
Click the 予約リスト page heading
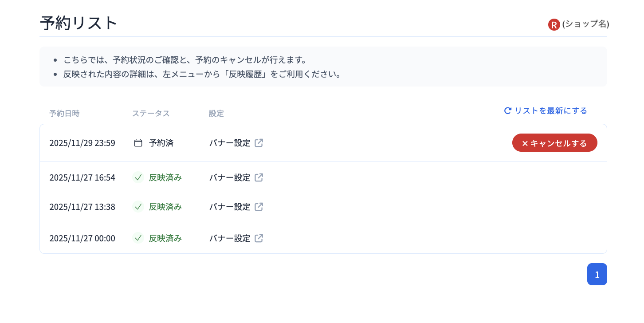tap(79, 23)
